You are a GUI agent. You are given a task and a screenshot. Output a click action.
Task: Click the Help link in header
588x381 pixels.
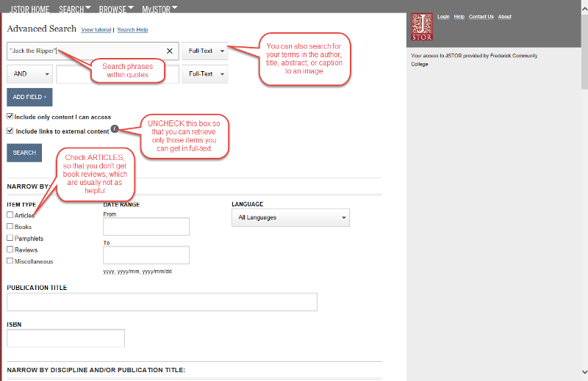click(x=459, y=17)
